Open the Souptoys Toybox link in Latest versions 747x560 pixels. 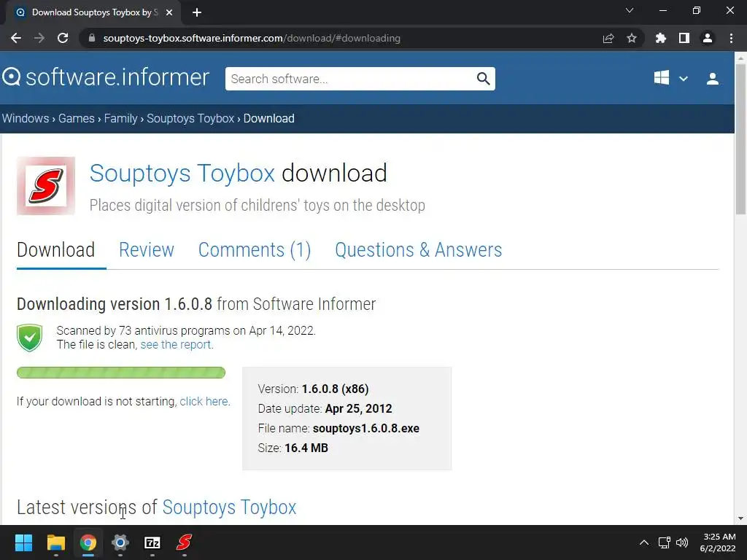point(229,507)
